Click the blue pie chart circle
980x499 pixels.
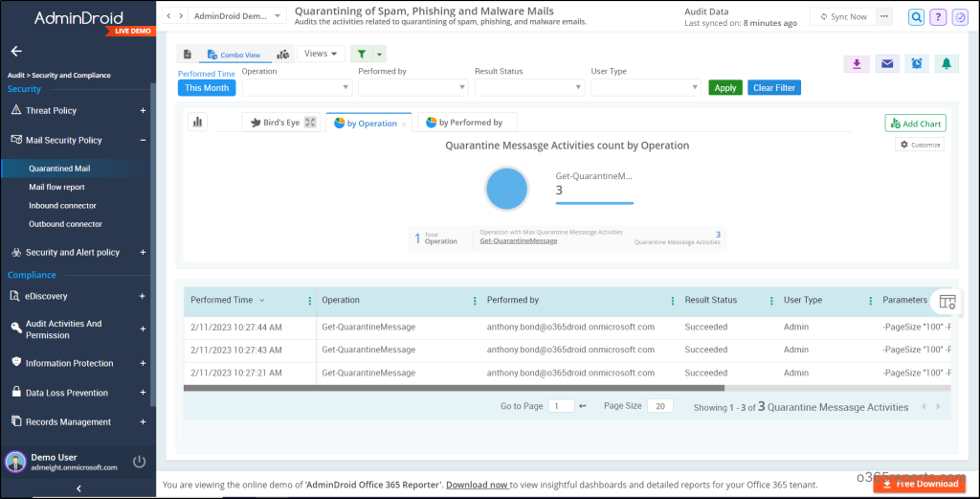click(x=507, y=189)
